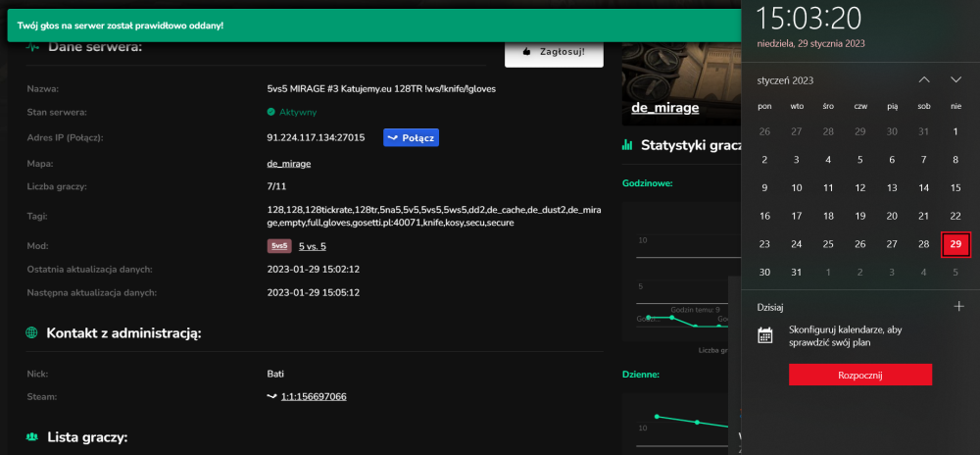Select January 27 in the calendar
This screenshot has width=980, height=455.
click(x=892, y=244)
